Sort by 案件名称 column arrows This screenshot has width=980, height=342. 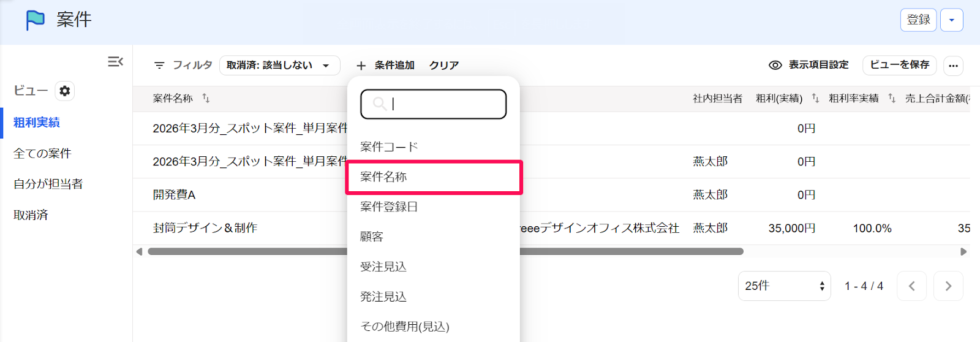coord(206,98)
